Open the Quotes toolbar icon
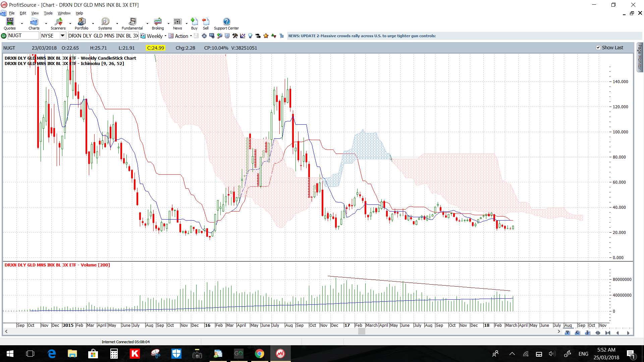644x362 pixels. coord(10,24)
